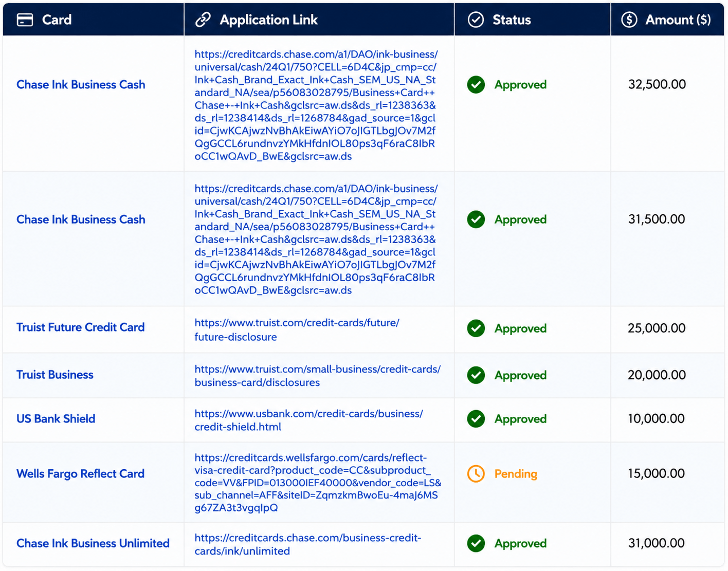
Task: Select the amount 10,000.00
Action: [x=656, y=418]
